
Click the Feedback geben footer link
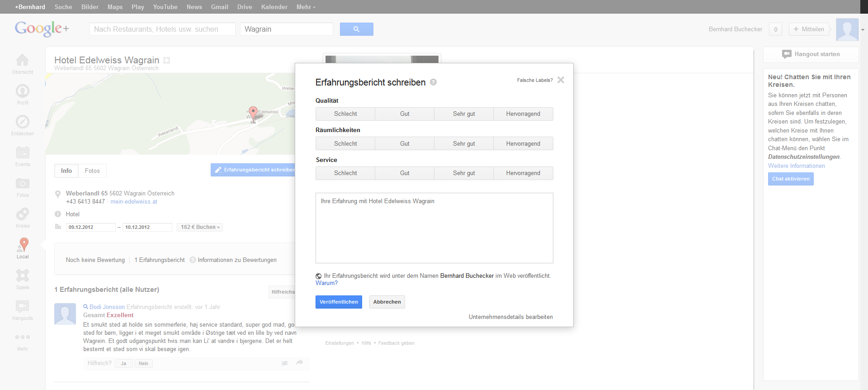coord(396,343)
